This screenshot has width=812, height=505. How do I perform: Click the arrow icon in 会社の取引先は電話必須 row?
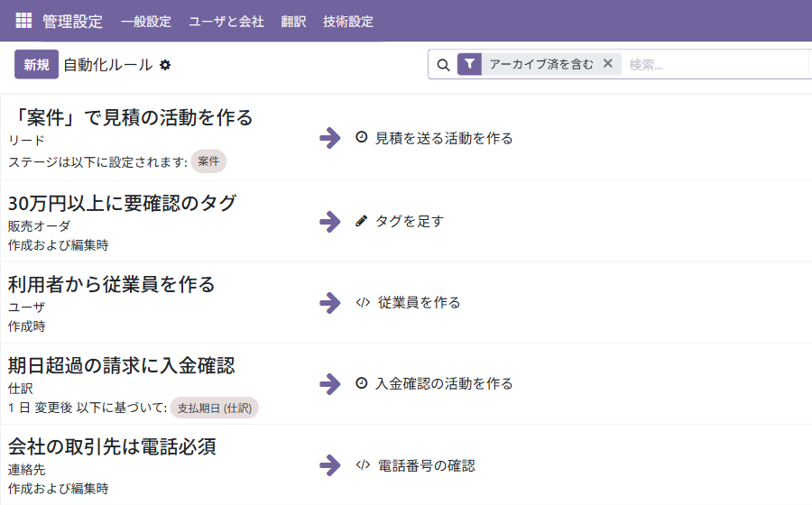(x=330, y=465)
